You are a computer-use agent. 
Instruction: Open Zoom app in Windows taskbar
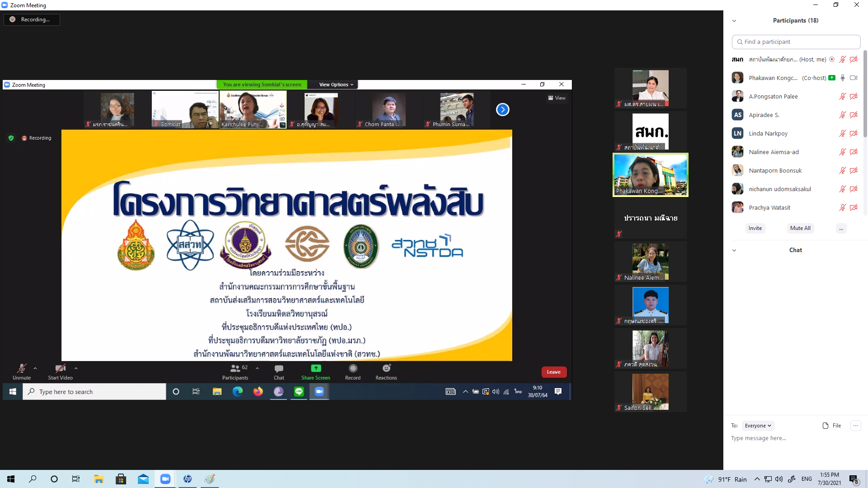[165, 479]
